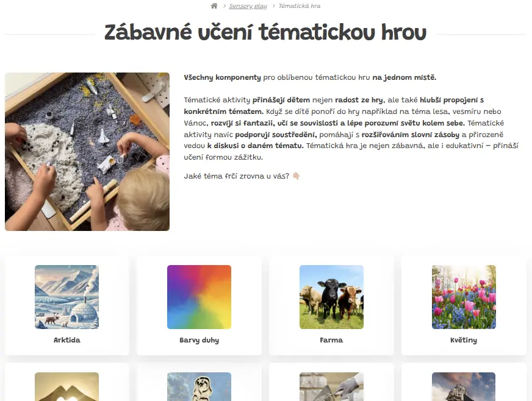Open the Sensory play breadcrumb link

[x=248, y=6]
